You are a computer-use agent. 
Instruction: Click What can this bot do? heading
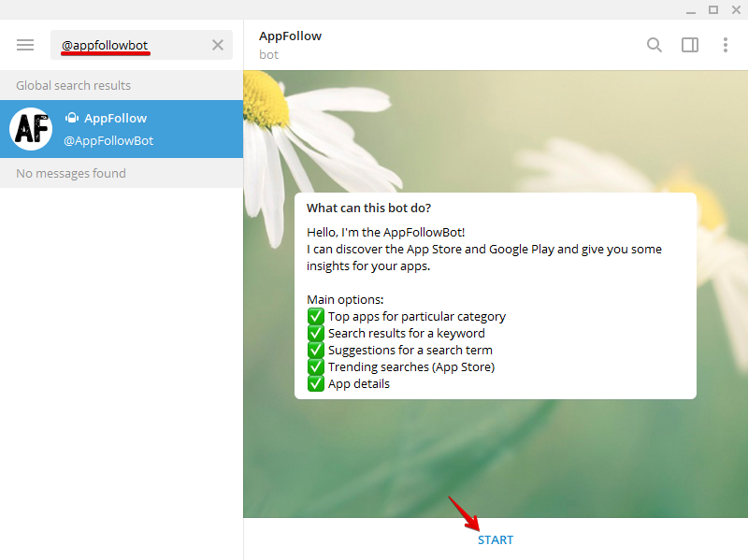pos(368,208)
